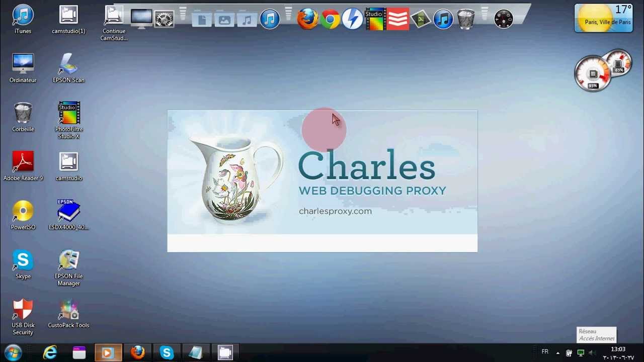The width and height of the screenshot is (644, 362).
Task: Launch PhotoFiltre Studio X from the desktop
Action: click(x=68, y=121)
